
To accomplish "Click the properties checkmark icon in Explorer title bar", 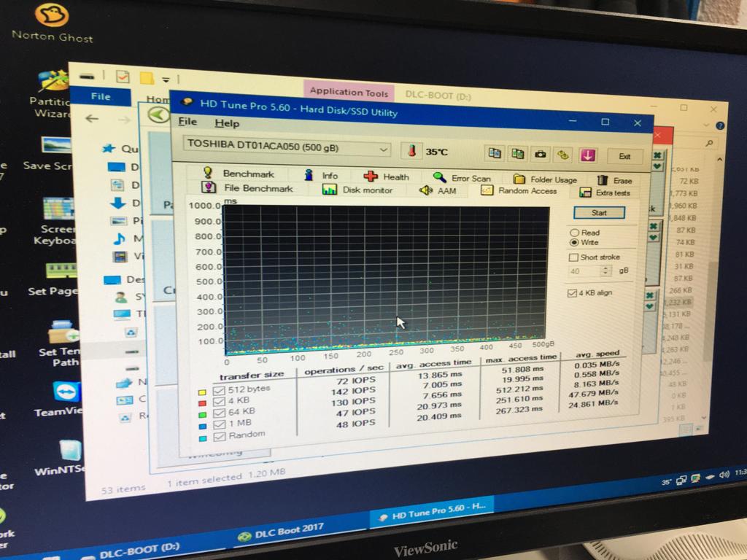I will (x=123, y=76).
